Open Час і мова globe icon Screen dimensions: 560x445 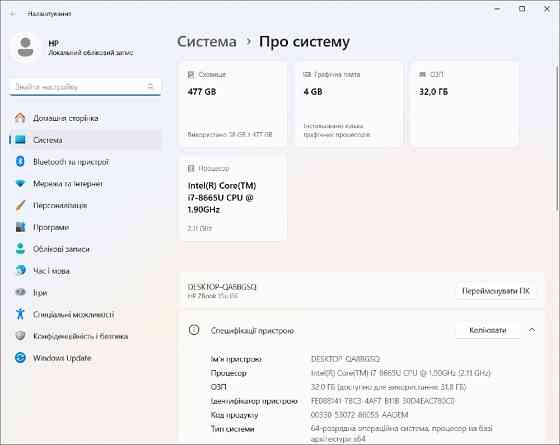[x=20, y=271]
